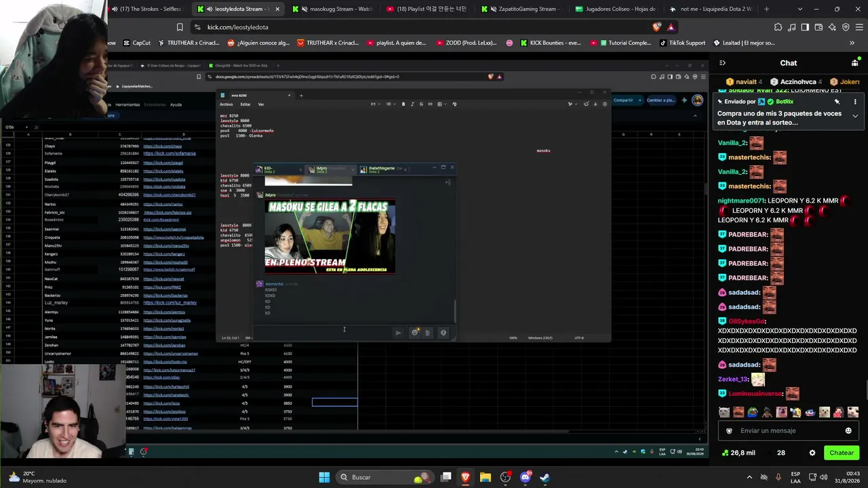Open the browser extensions puzzle icon
868x488 pixels.
(778, 27)
